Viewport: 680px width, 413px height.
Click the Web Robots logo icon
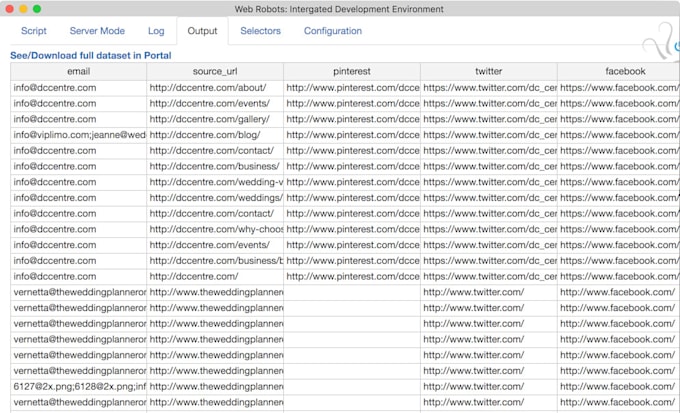(660, 41)
